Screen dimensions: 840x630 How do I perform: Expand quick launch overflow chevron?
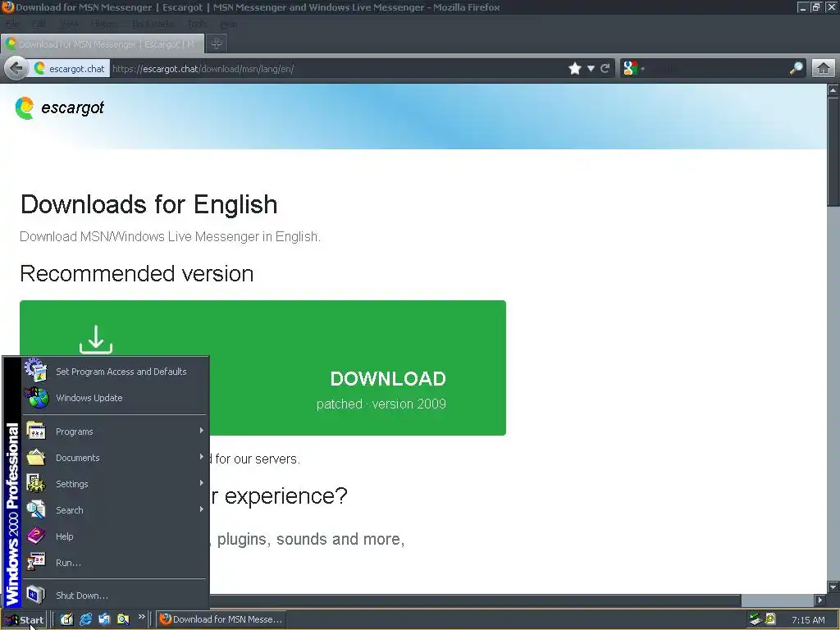coord(141,617)
